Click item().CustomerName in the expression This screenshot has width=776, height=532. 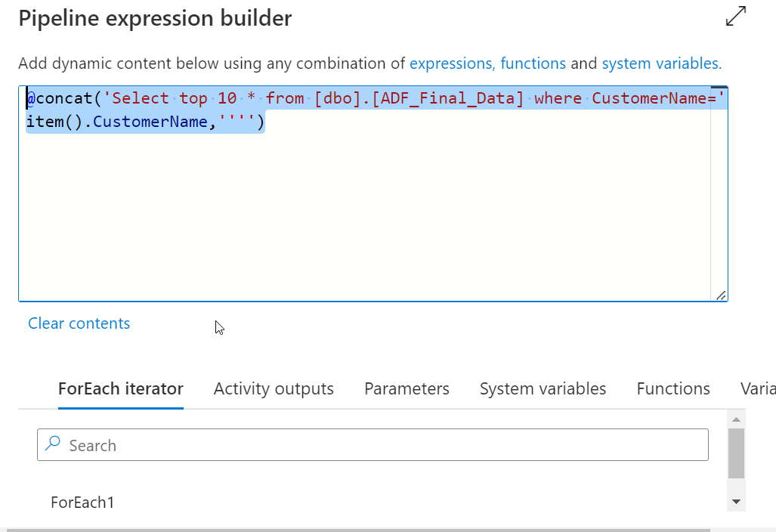pos(117,121)
